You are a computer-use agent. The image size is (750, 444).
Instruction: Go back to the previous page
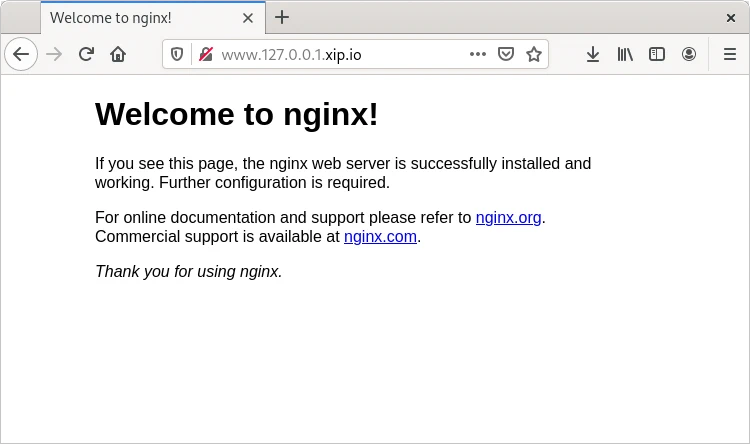[x=21, y=55]
